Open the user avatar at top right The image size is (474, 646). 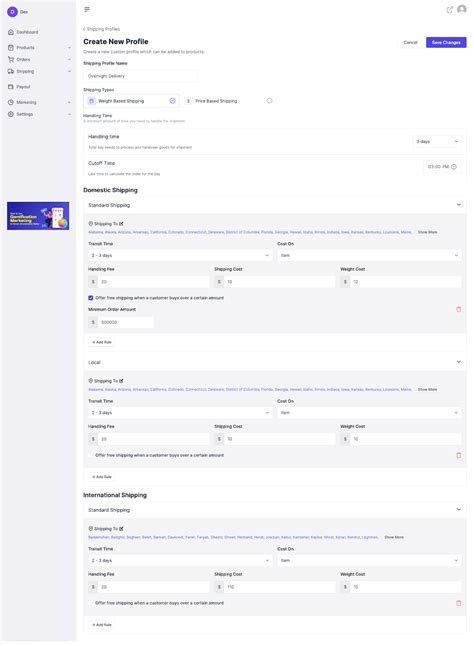pos(462,9)
